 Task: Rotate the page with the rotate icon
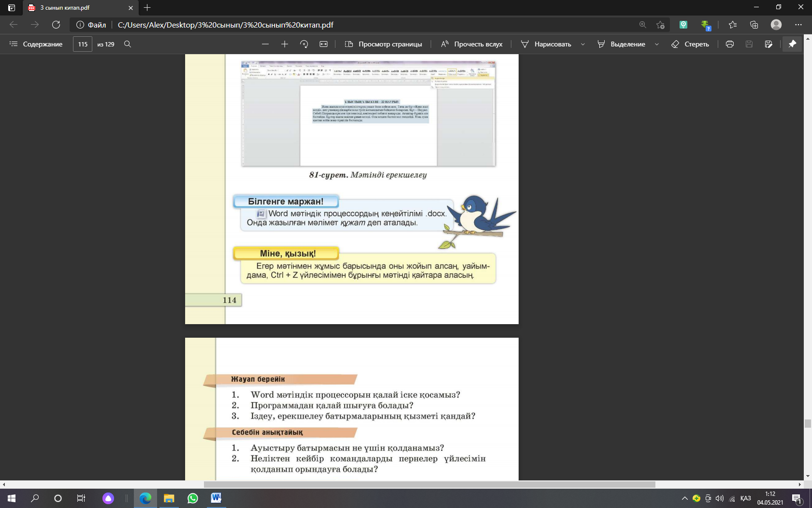pos(304,44)
